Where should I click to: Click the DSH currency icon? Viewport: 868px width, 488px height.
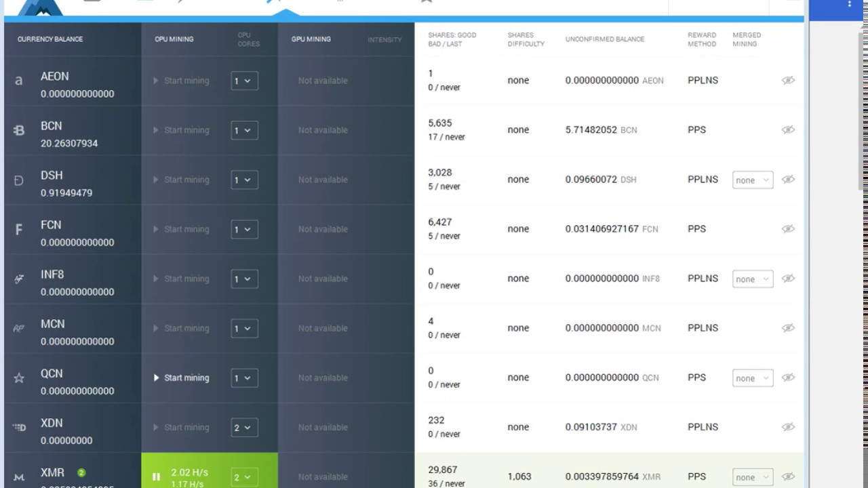19,180
